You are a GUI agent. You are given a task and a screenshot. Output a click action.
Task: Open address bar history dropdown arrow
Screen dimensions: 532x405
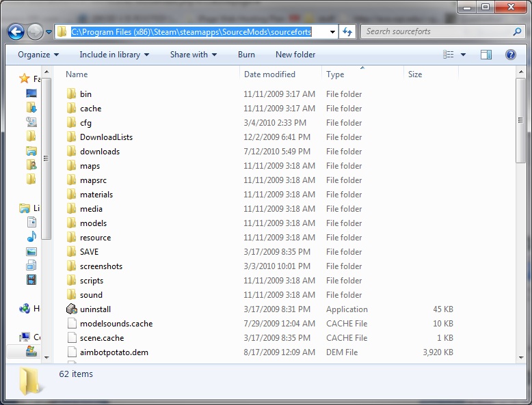click(x=332, y=31)
